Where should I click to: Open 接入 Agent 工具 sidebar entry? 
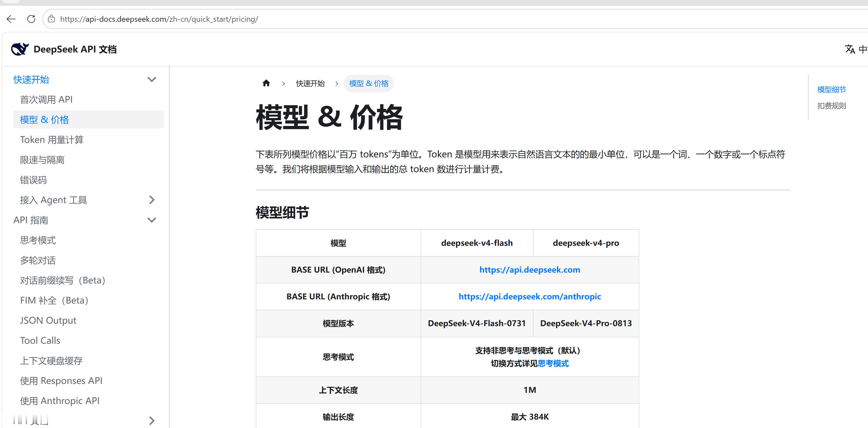point(54,200)
